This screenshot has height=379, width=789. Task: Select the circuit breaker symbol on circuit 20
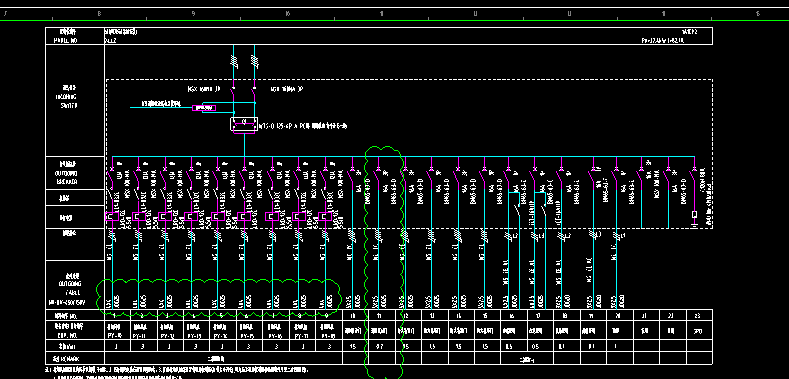click(616, 174)
